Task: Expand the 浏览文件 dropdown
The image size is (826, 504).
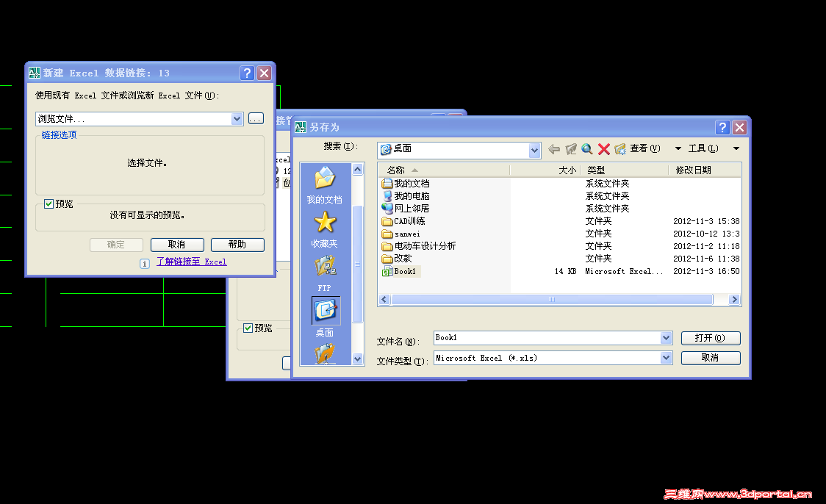Action: tap(237, 119)
